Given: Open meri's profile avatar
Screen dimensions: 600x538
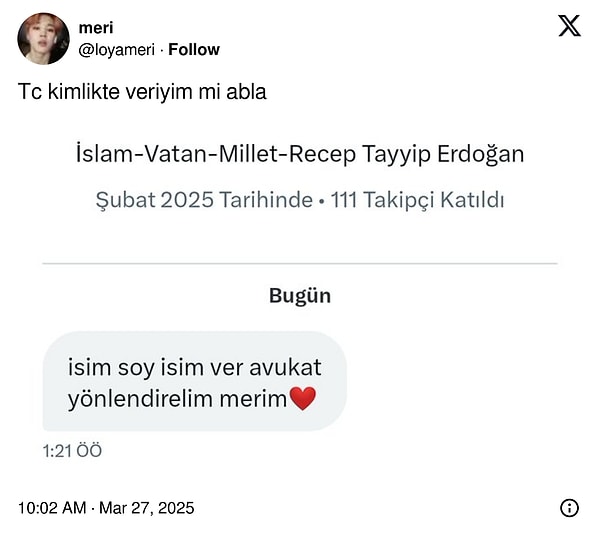Looking at the screenshot, I should pyautogui.click(x=43, y=38).
